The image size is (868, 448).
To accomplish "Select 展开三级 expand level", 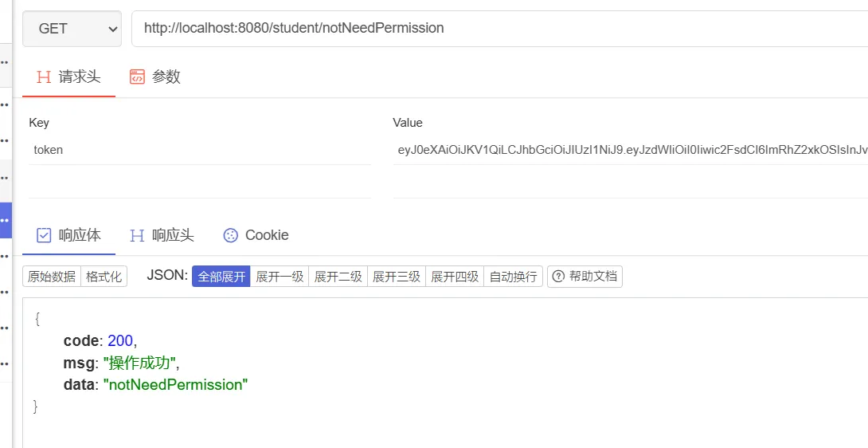I will (x=397, y=277).
